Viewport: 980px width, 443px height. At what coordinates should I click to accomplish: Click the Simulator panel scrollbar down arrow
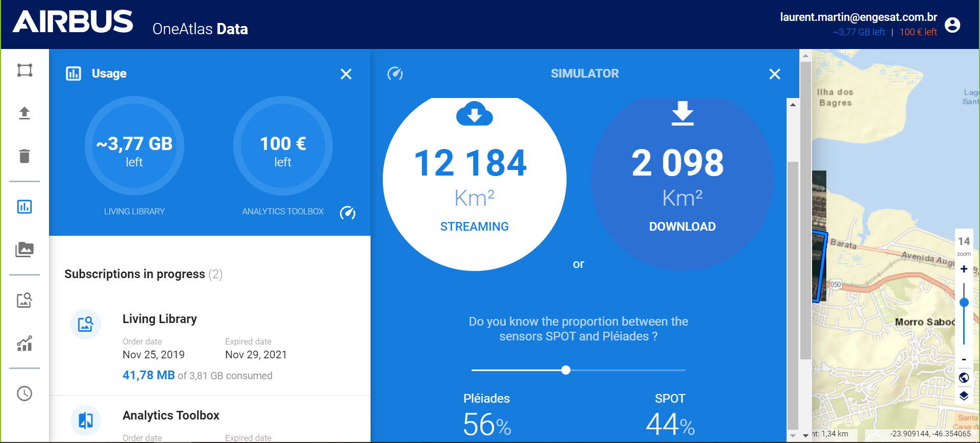[793, 436]
